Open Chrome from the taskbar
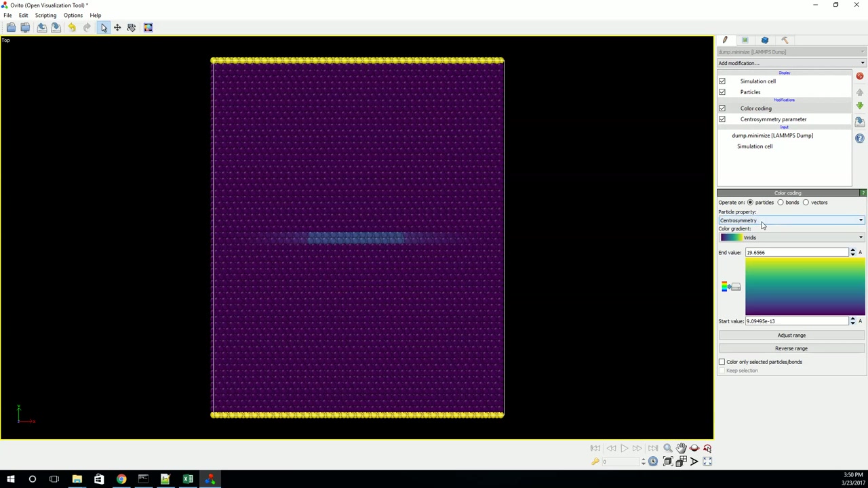868x488 pixels. tap(121, 479)
